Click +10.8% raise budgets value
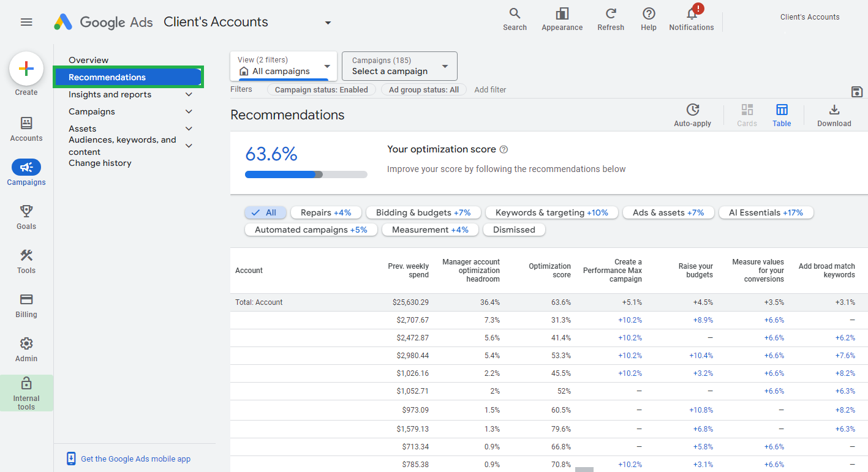868x472 pixels. point(701,410)
